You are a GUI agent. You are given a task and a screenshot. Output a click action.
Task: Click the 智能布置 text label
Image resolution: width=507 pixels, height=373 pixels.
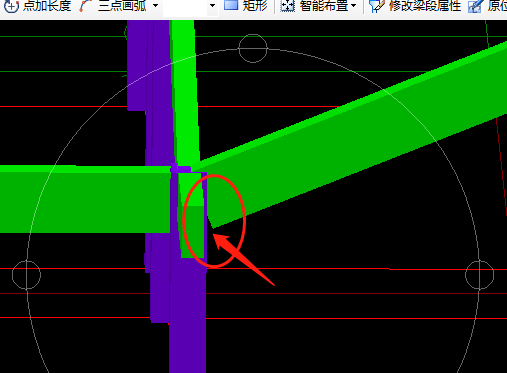coord(324,6)
